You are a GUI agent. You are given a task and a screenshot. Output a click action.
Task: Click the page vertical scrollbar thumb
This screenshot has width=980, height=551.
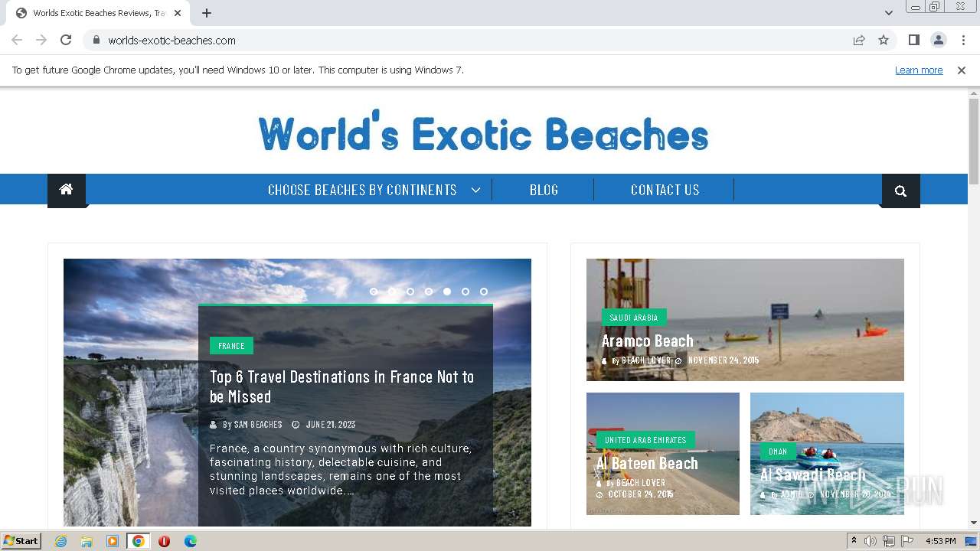pos(974,142)
